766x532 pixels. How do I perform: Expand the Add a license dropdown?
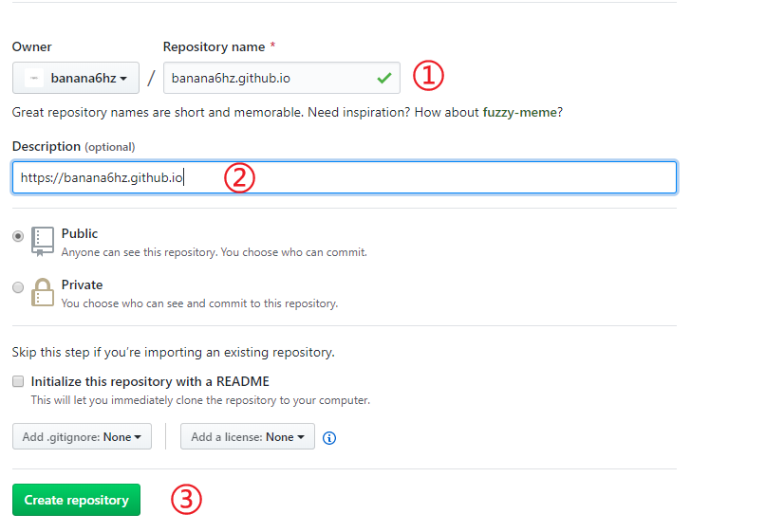[x=247, y=436]
